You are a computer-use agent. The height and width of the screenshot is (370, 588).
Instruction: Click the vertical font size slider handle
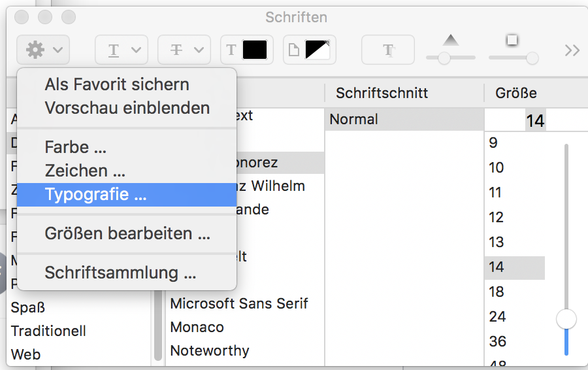click(566, 319)
